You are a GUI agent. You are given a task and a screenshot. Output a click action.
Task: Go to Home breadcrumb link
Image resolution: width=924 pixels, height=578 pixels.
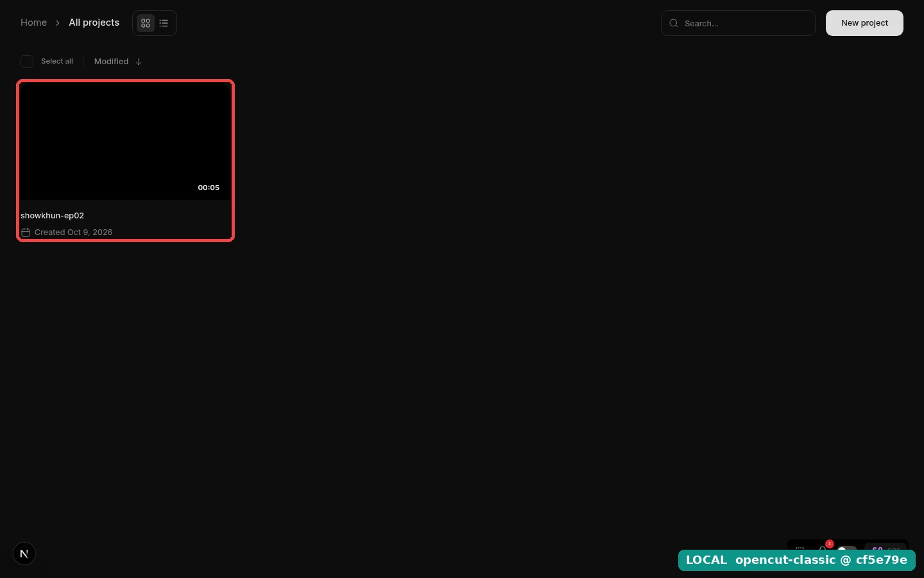tap(33, 22)
